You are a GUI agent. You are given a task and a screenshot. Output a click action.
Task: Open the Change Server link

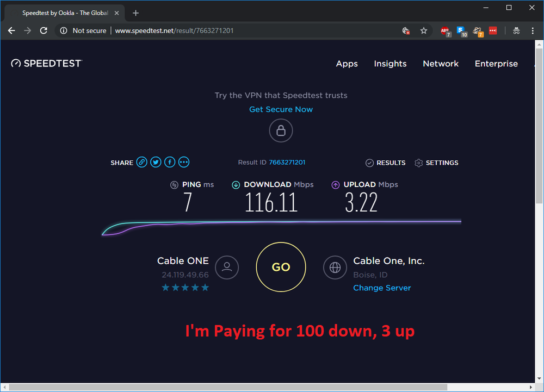click(382, 288)
